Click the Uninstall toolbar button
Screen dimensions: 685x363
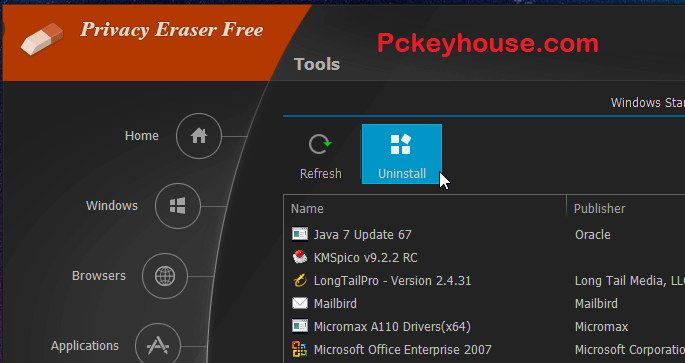(x=402, y=154)
